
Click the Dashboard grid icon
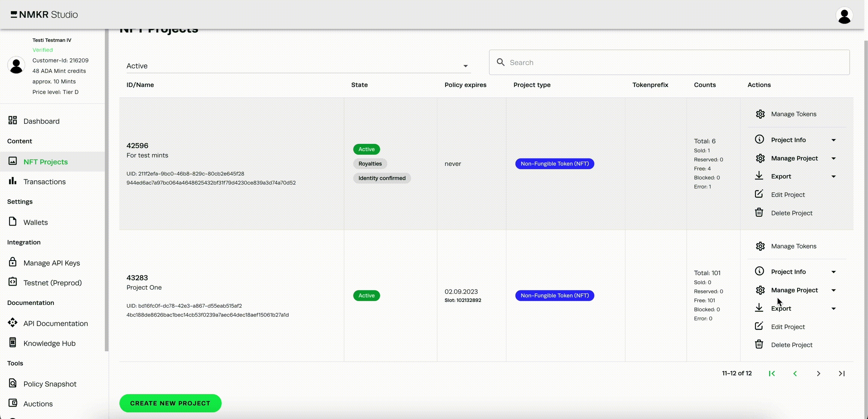12,120
